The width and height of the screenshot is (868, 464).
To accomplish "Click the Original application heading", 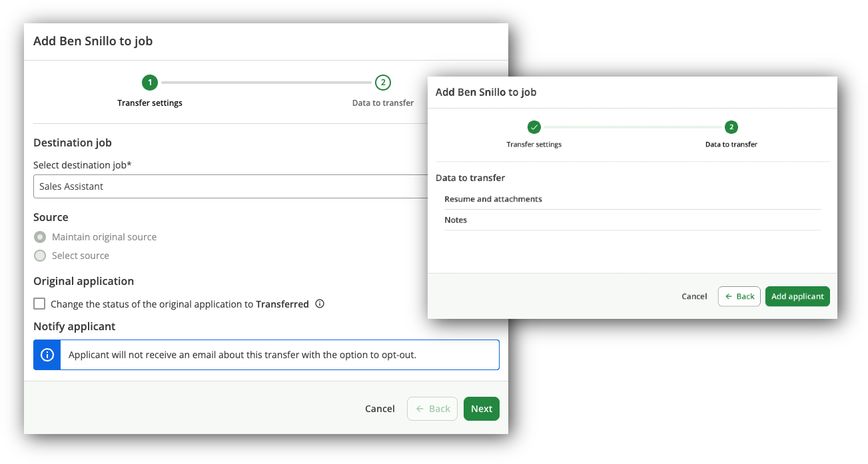I will (84, 281).
